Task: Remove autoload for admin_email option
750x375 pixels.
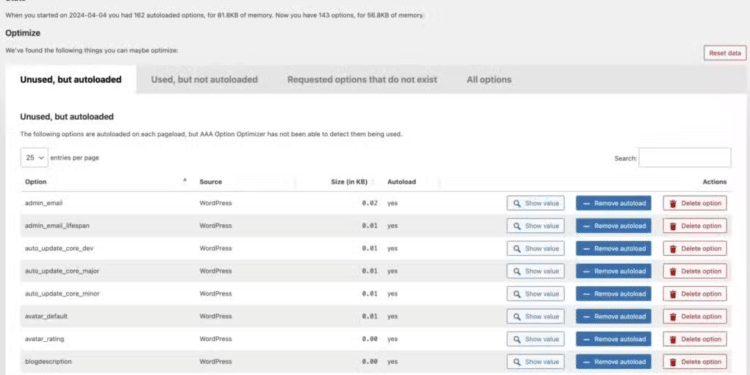Action: coord(614,203)
